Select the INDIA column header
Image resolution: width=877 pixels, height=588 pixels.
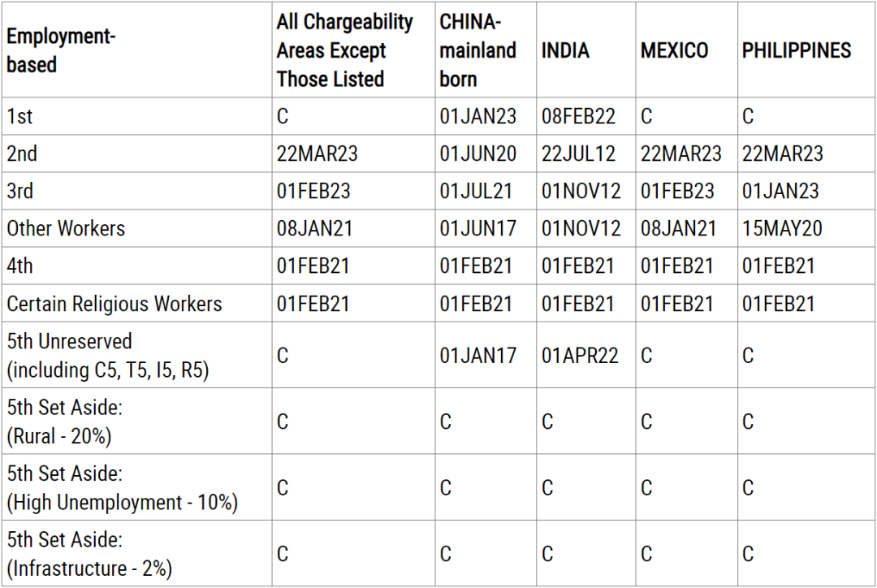565,50
